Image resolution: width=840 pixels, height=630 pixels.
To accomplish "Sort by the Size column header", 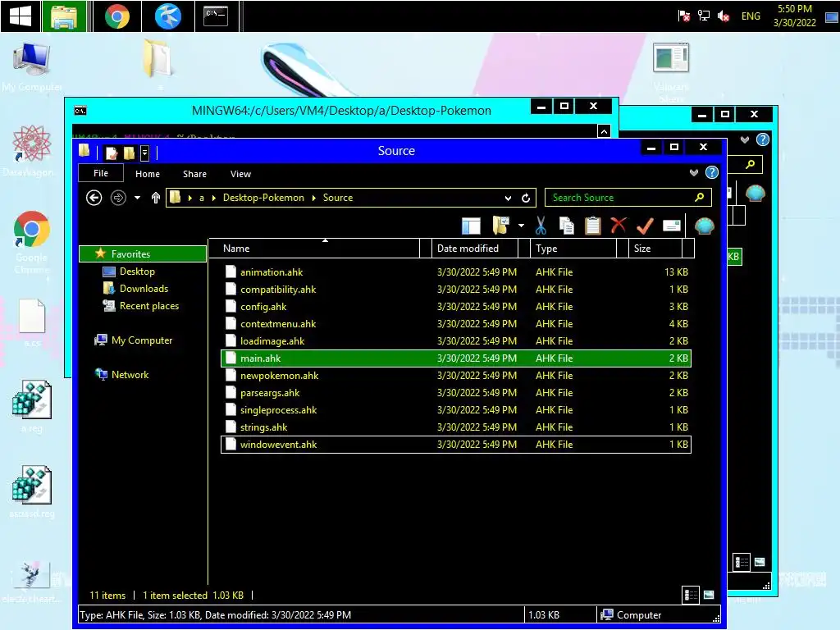I will coord(655,249).
